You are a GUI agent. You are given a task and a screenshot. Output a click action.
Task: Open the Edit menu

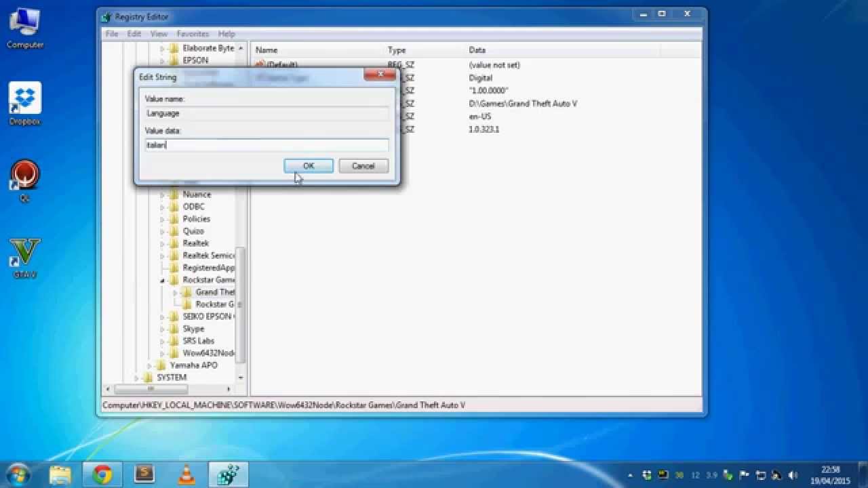click(x=134, y=34)
